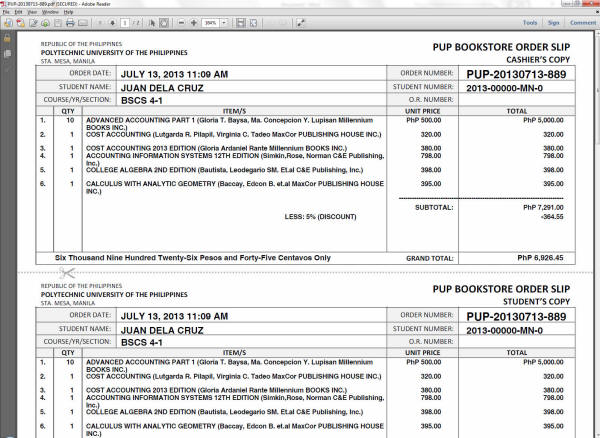Open the Window menu
This screenshot has height=438, width=600.
pos(51,12)
